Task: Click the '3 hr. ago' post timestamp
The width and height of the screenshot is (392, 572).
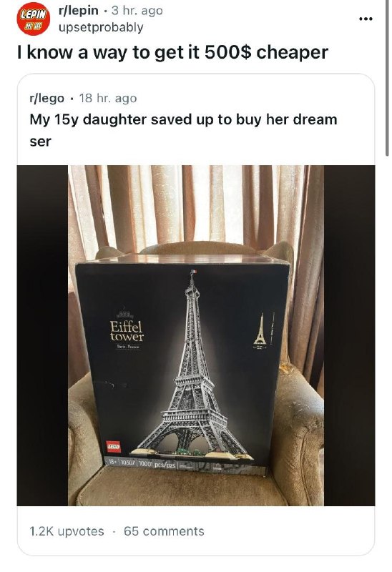Action: (137, 11)
